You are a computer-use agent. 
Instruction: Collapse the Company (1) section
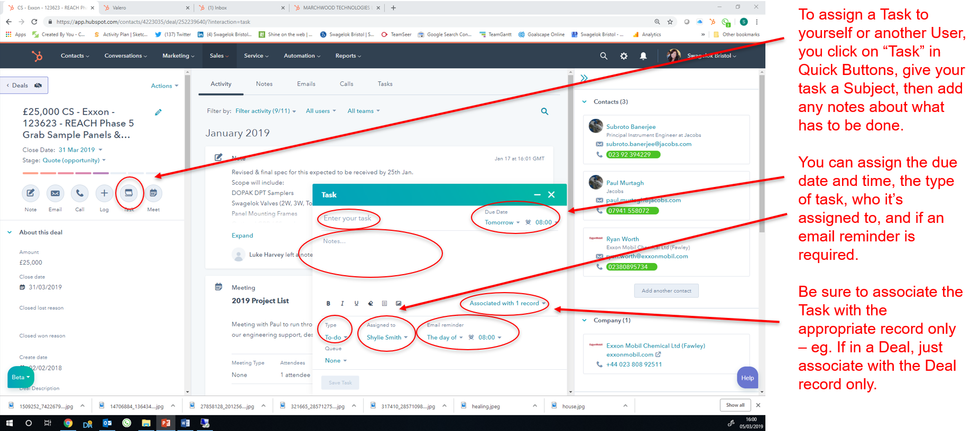pyautogui.click(x=584, y=321)
